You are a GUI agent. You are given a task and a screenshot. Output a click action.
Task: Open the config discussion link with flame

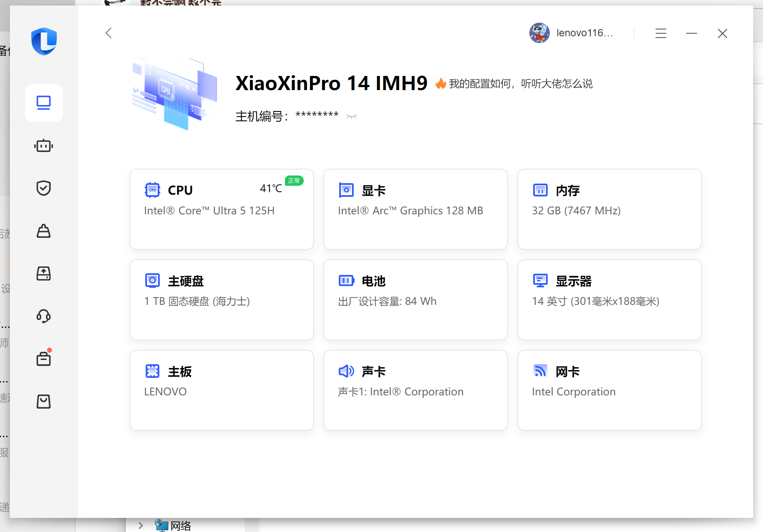pyautogui.click(x=514, y=84)
